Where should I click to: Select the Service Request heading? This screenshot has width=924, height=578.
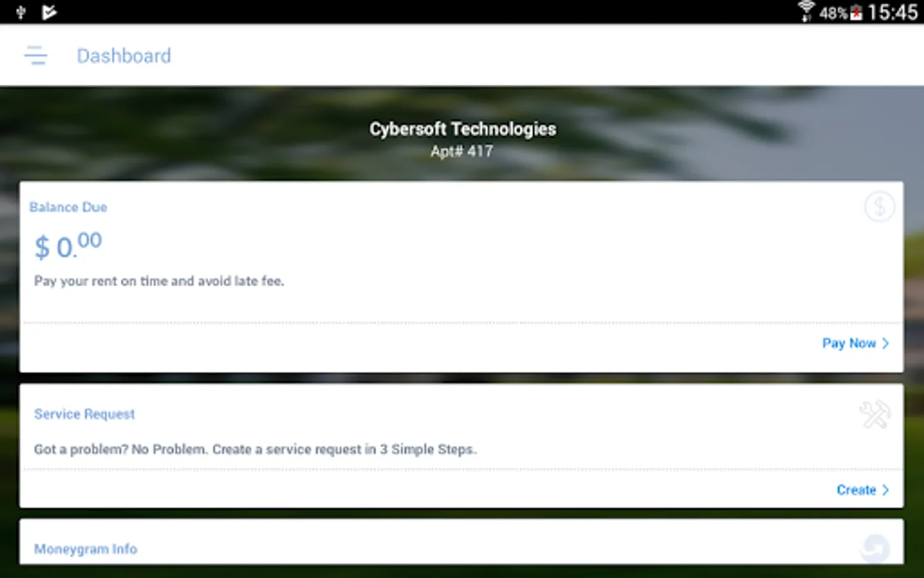click(85, 414)
